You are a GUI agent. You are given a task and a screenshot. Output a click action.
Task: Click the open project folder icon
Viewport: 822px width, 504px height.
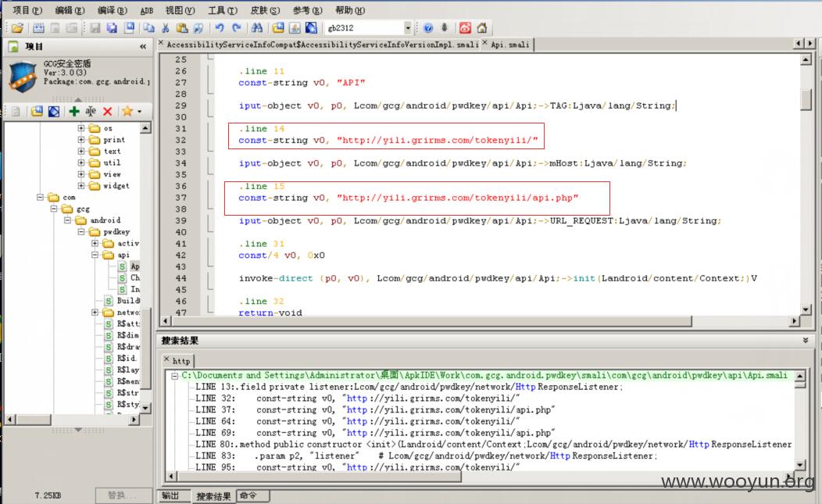(x=16, y=28)
